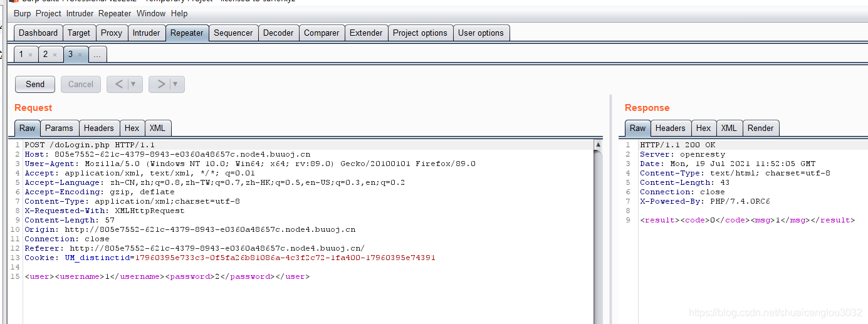The width and height of the screenshot is (868, 324).
Task: Switch to the Decoder tab
Action: coord(278,33)
